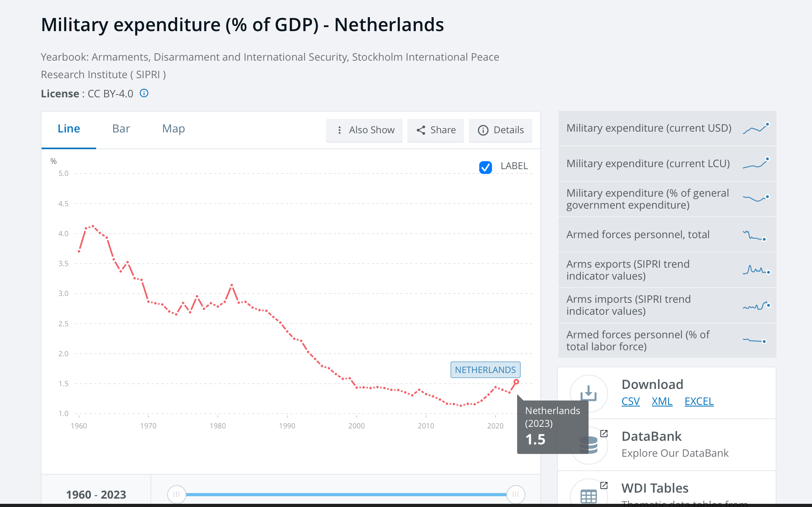
Task: Download data as CSV
Action: 630,401
